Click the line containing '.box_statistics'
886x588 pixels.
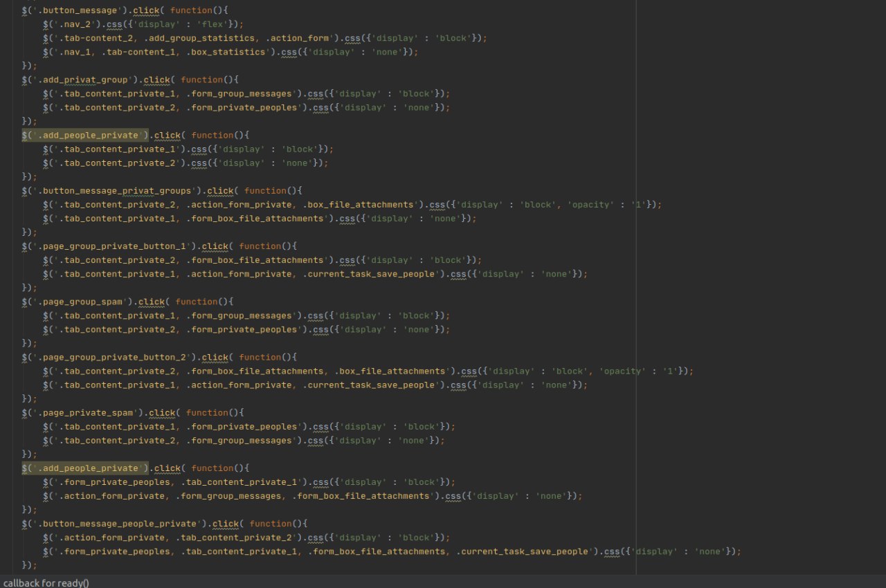(x=230, y=53)
